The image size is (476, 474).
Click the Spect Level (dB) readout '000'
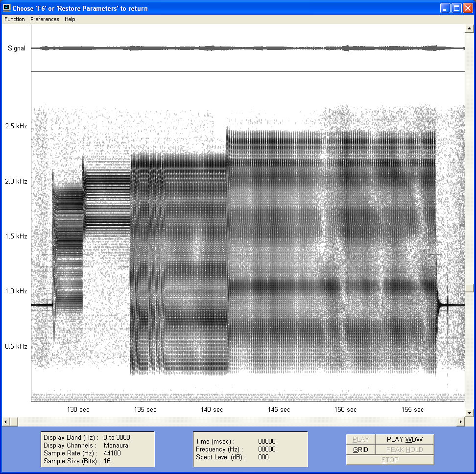[263, 457]
